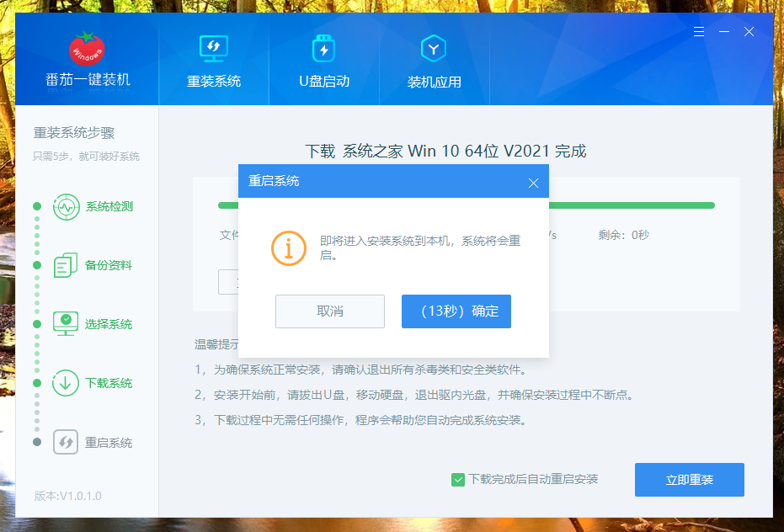Click 取消 to cancel restart

(x=330, y=311)
